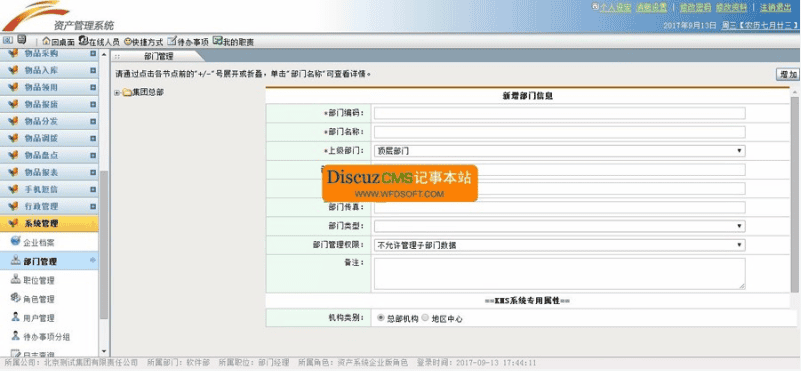Viewport: 801px width, 371px height.
Task: Open the second green header link after 个人设定
Action: pyautogui.click(x=651, y=8)
